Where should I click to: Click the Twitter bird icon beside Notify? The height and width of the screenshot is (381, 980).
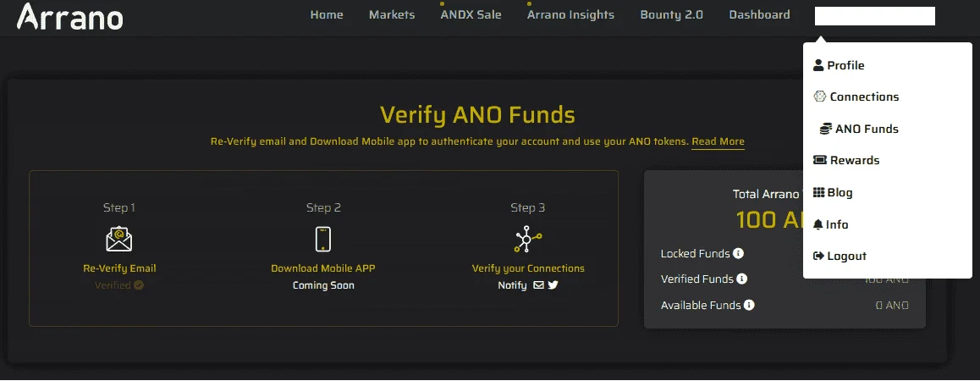point(553,285)
